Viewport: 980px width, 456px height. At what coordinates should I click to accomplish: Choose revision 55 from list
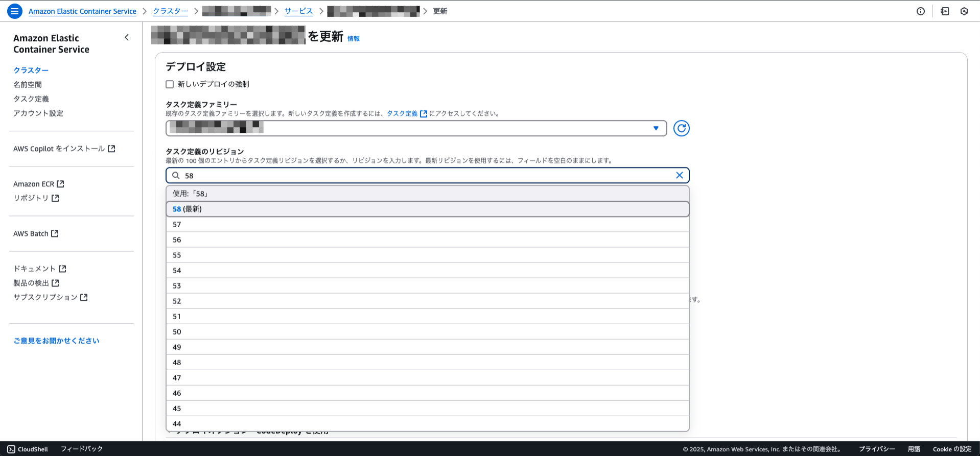pyautogui.click(x=428, y=255)
